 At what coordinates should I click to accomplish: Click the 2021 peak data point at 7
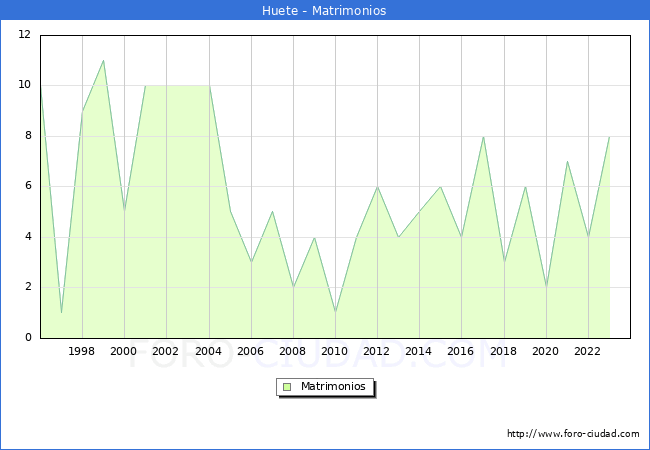point(567,161)
